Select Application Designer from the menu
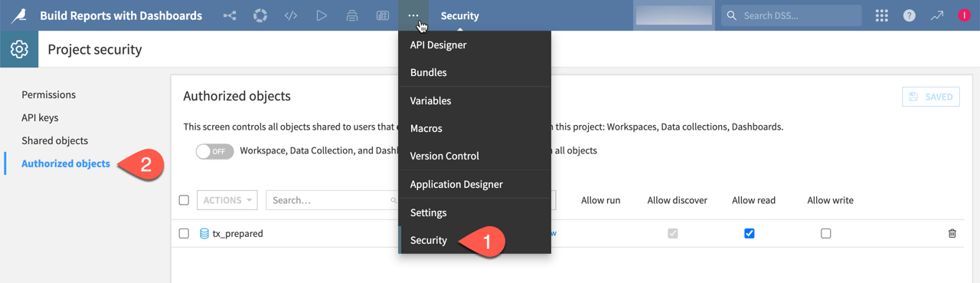This screenshot has height=283, width=980. click(475, 184)
